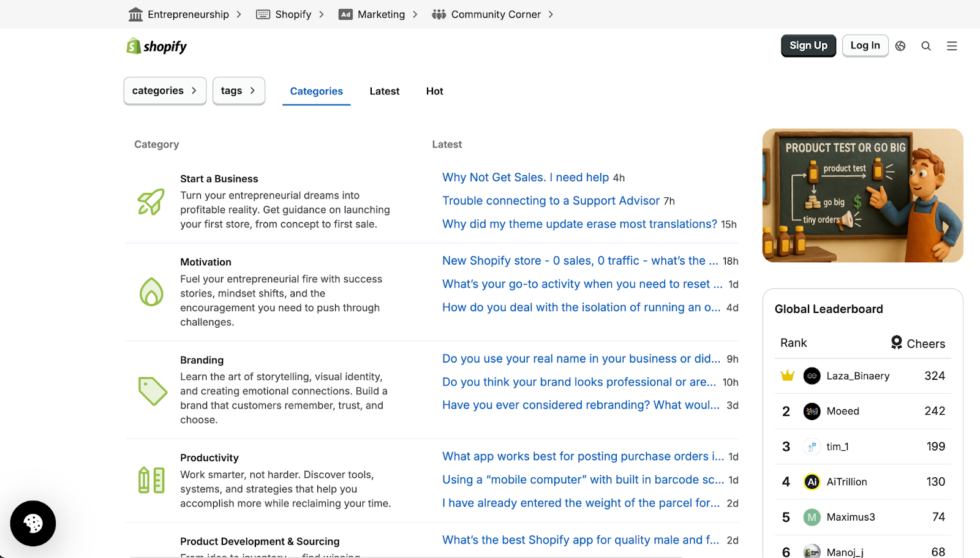Switch to the Latest tab
This screenshot has height=558, width=980.
point(384,91)
